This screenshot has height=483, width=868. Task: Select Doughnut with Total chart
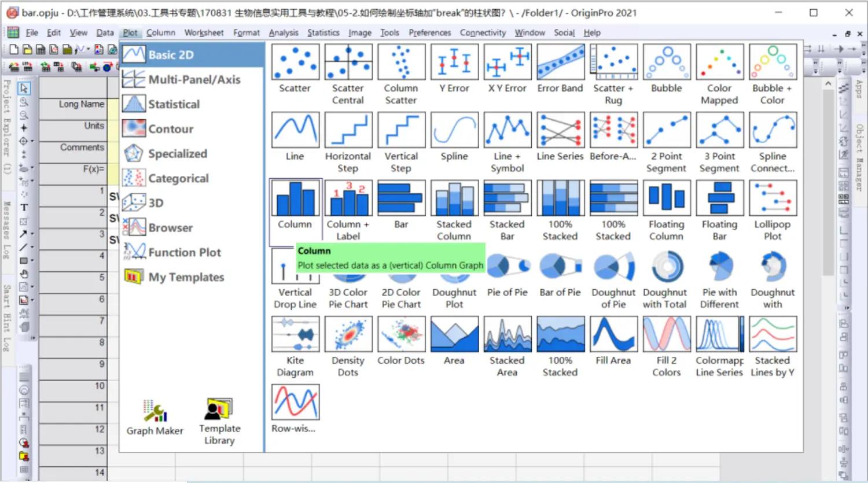[667, 267]
